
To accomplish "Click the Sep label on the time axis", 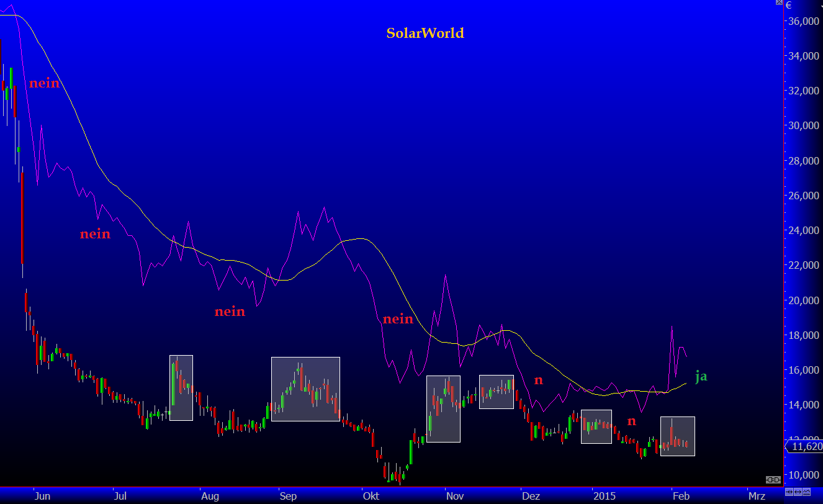I will (x=288, y=496).
